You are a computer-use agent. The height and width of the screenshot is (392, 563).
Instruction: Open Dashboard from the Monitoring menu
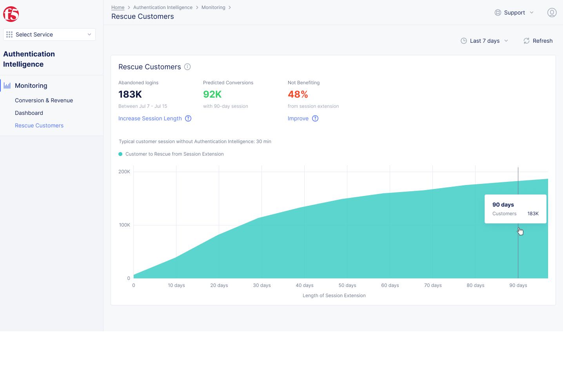29,113
